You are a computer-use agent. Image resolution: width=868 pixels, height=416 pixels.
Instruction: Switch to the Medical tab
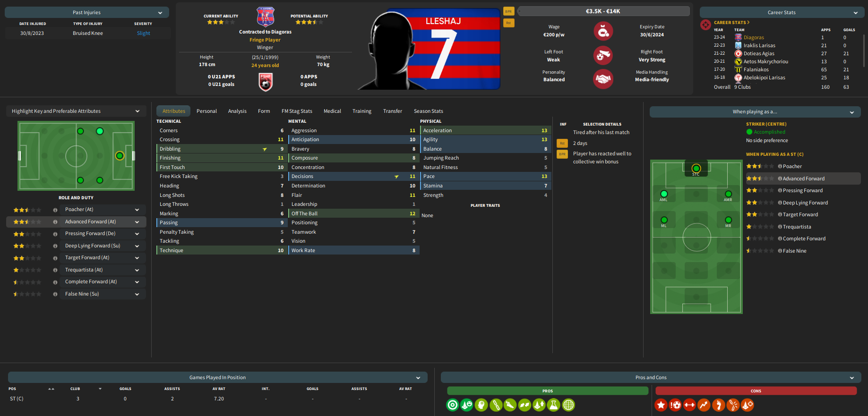(x=332, y=111)
